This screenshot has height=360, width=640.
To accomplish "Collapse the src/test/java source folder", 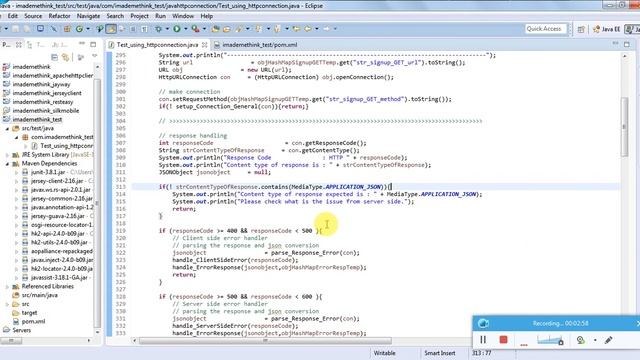I will click(x=7, y=129).
